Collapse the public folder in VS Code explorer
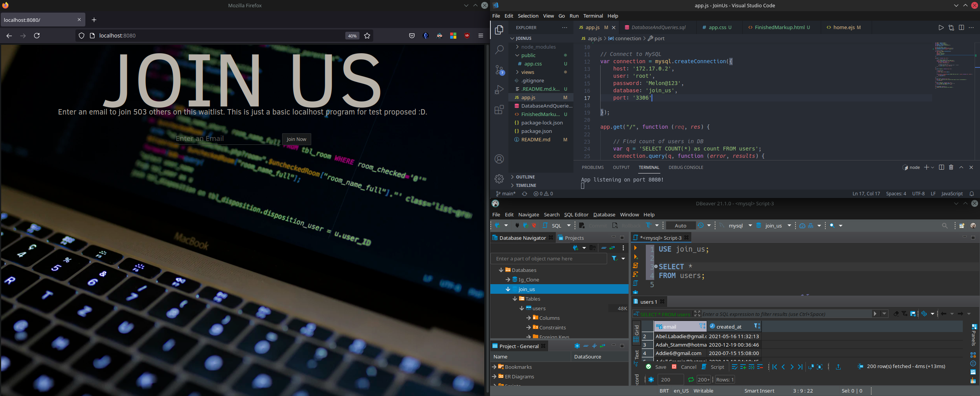980x396 pixels. 518,55
